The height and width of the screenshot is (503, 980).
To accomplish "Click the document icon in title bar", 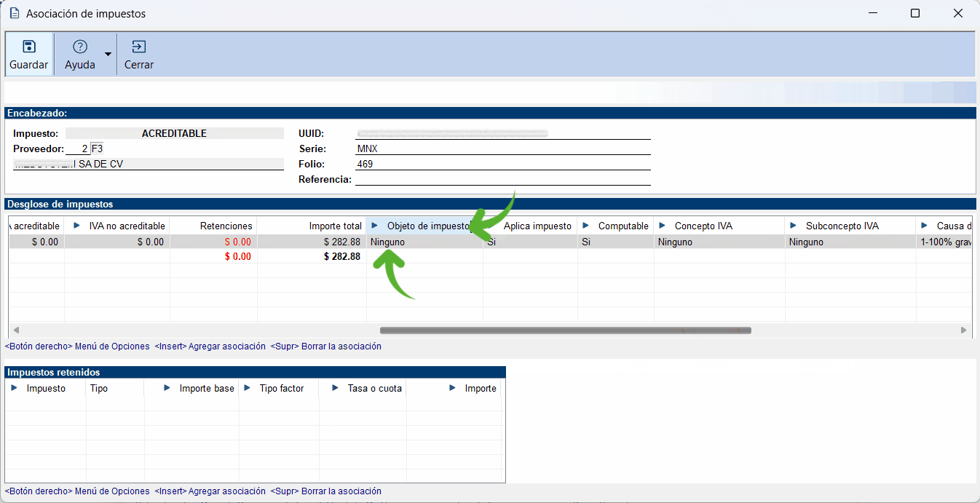I will [x=14, y=13].
